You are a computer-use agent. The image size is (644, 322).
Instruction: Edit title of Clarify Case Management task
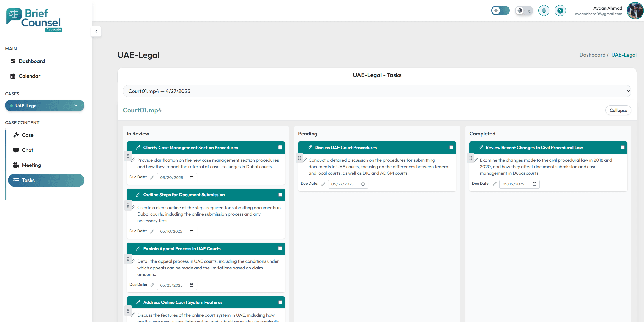click(138, 148)
